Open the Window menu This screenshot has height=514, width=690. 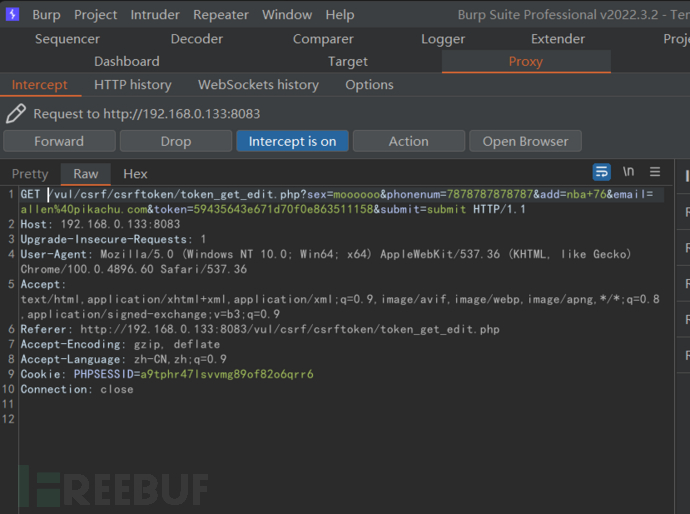coord(287,15)
